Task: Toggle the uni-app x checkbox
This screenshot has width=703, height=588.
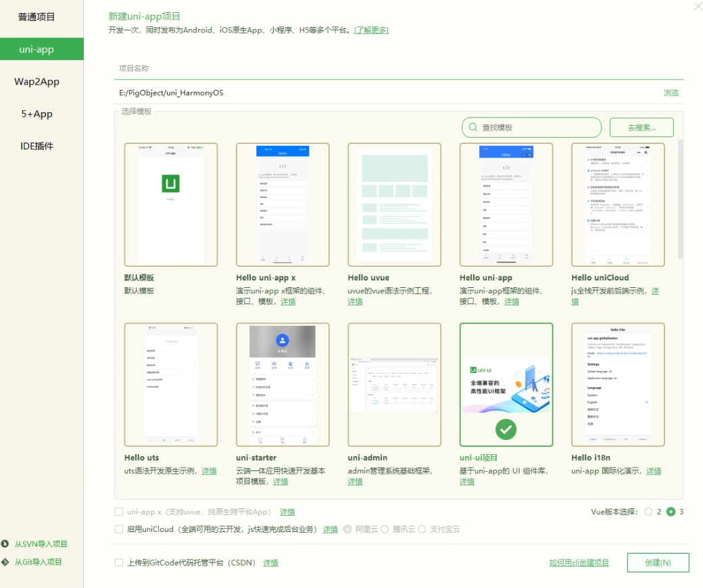Action: pos(119,512)
